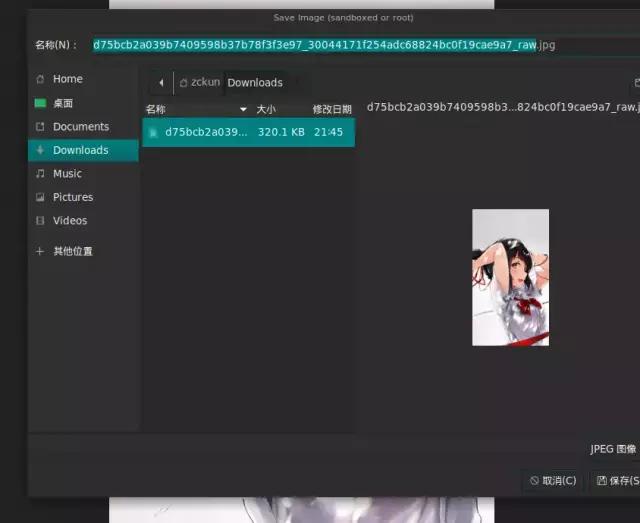
Task: Select the d75bcb2a039... file row
Action: pyautogui.click(x=249, y=132)
